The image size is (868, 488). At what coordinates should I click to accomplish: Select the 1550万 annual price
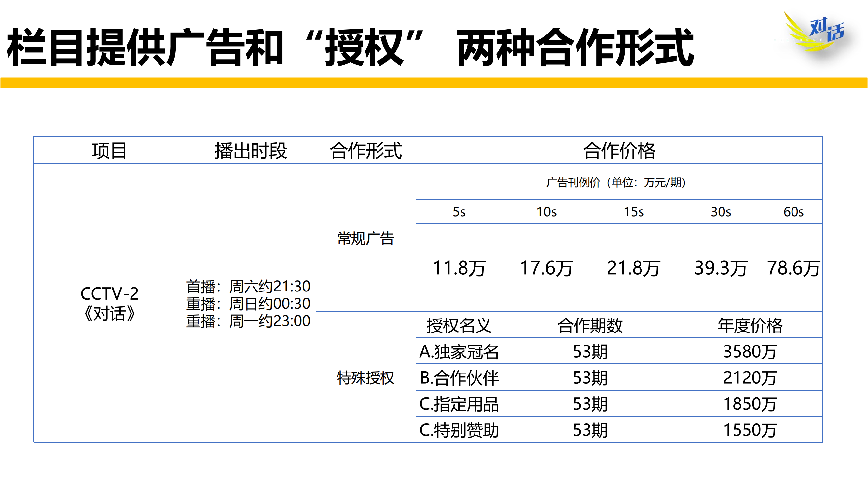pyautogui.click(x=750, y=430)
